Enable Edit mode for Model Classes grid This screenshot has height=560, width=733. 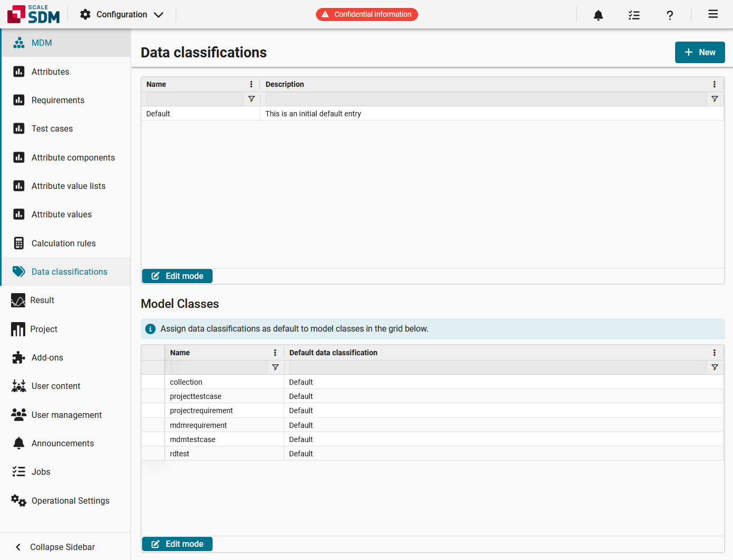tap(177, 544)
